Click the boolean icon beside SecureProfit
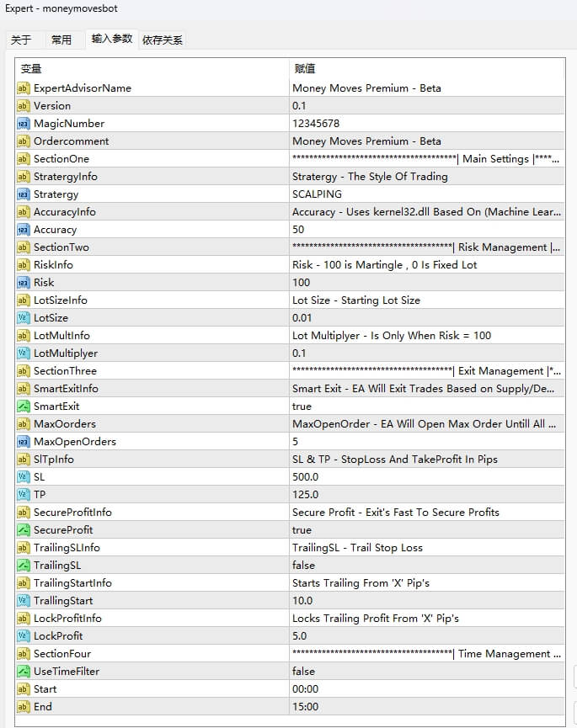Viewport: 577px width, 728px height. tap(24, 529)
